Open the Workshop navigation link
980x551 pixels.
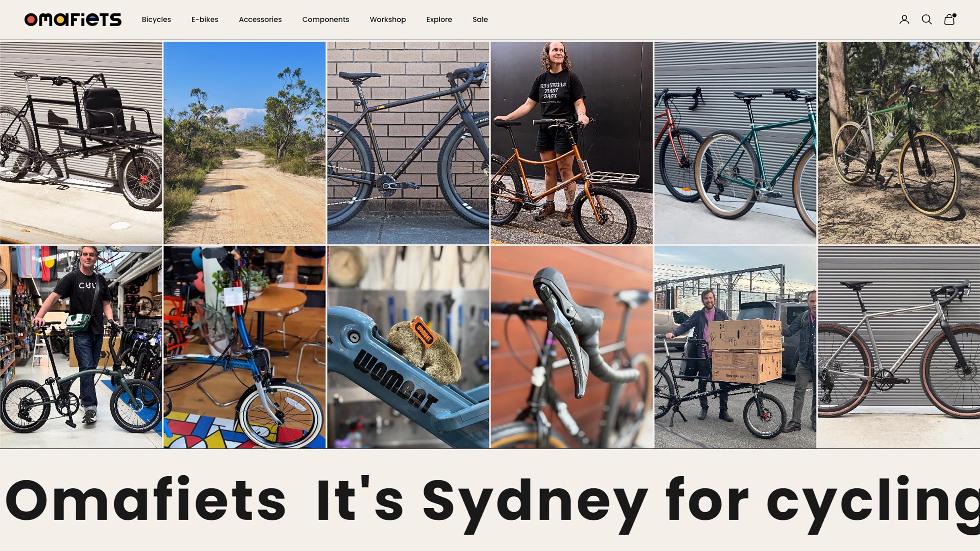pyautogui.click(x=388, y=20)
